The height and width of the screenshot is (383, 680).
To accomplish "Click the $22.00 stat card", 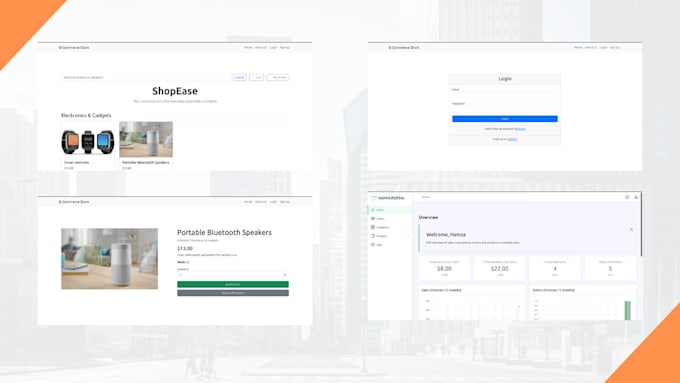I will [500, 268].
